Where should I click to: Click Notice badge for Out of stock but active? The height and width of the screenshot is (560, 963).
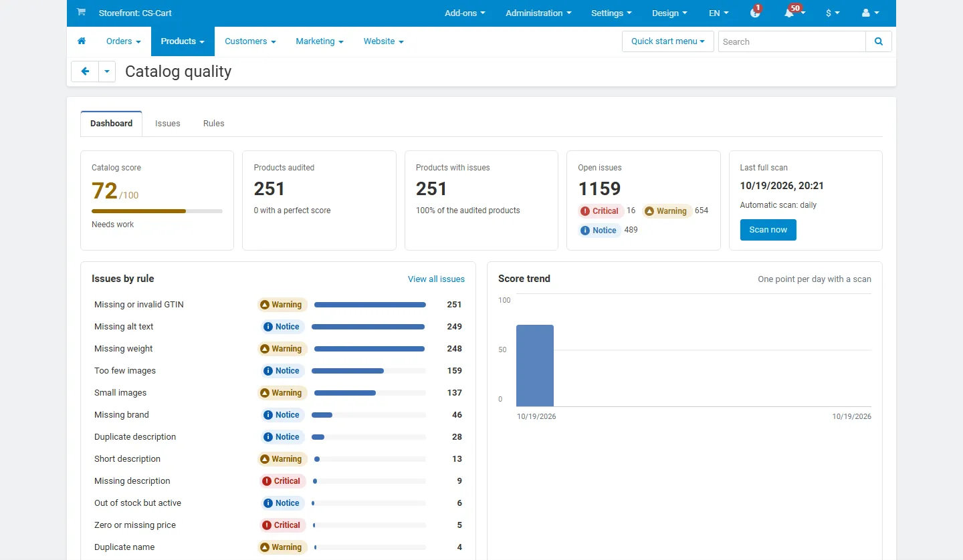(283, 503)
